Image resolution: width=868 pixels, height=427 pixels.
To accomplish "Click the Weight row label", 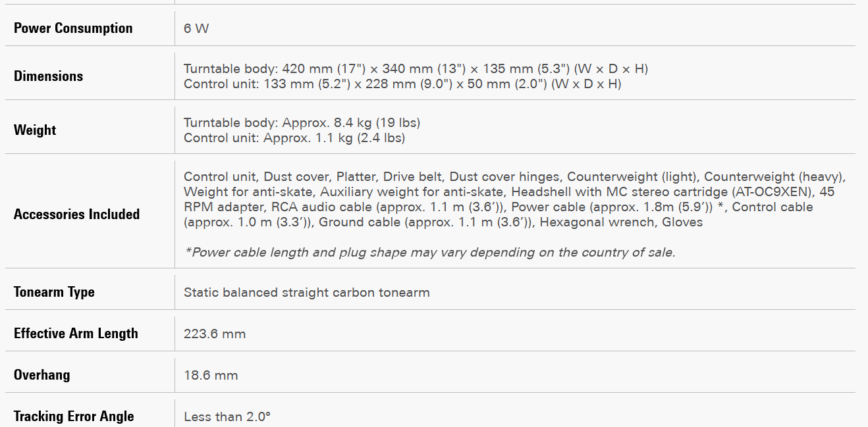I will pyautogui.click(x=35, y=130).
